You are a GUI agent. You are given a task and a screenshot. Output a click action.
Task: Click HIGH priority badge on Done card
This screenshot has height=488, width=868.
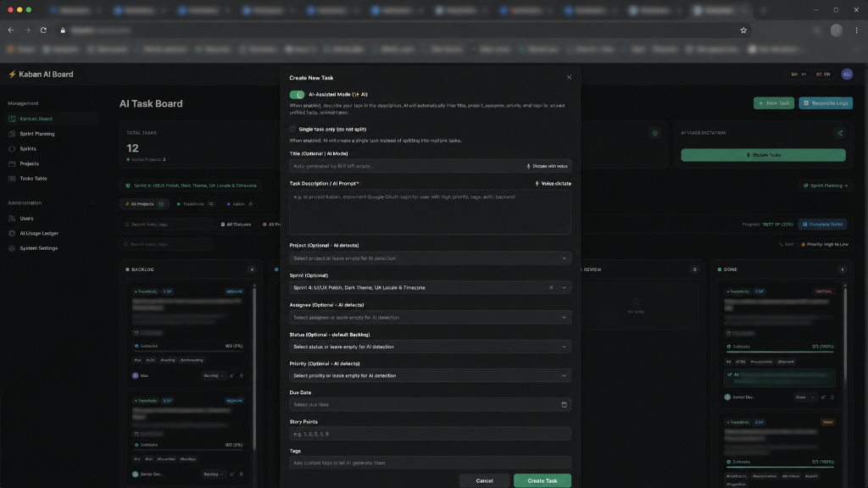(x=827, y=422)
